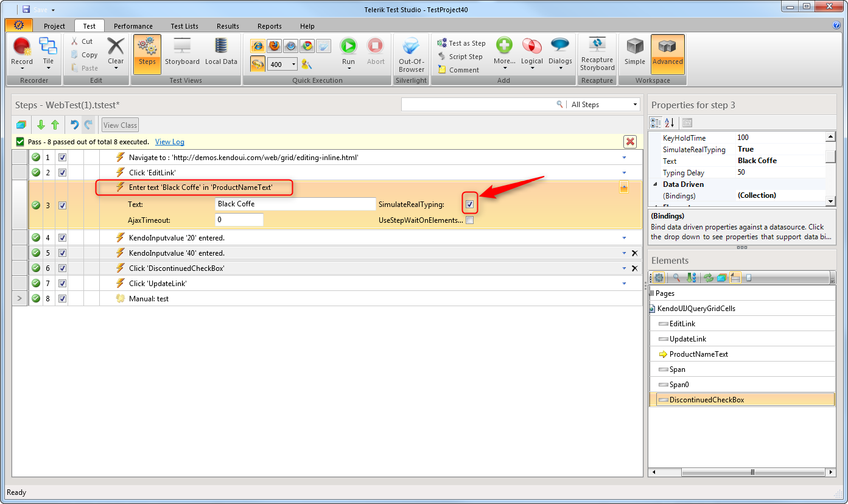Clear the test steps
Viewport: 848px width, 504px height.
click(116, 52)
